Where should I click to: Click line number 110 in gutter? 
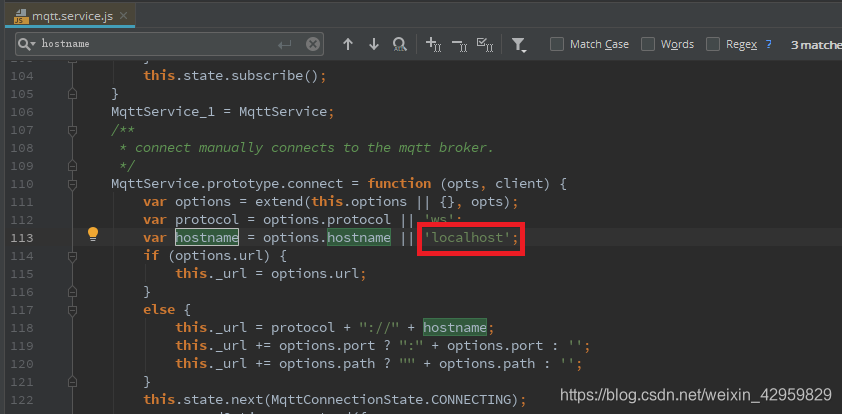click(22, 184)
